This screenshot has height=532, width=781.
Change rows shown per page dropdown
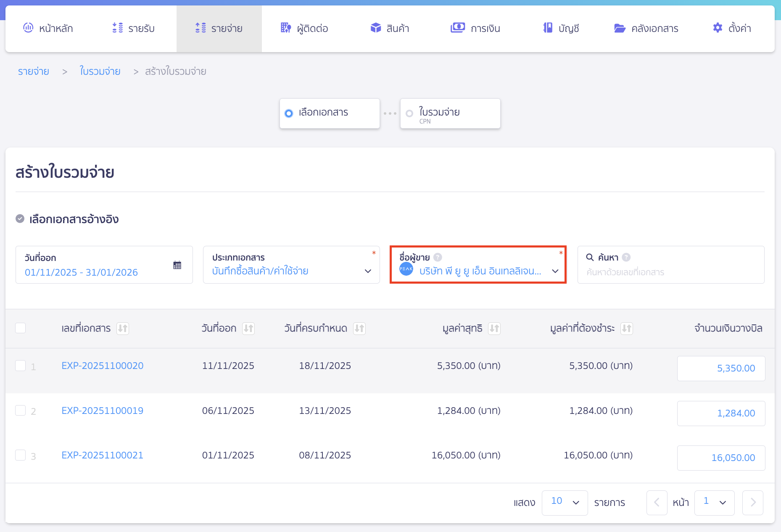point(565,503)
